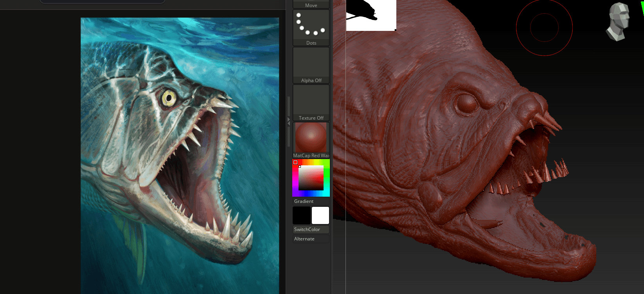Click the silhouette thumbnail's corner handle
Image resolution: width=644 pixels, height=294 pixels.
395,30
